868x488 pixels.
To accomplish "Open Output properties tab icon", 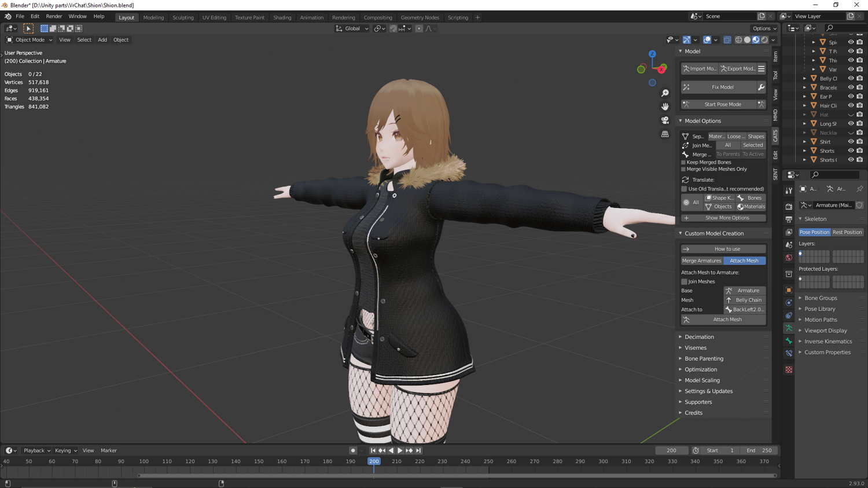I will point(789,219).
